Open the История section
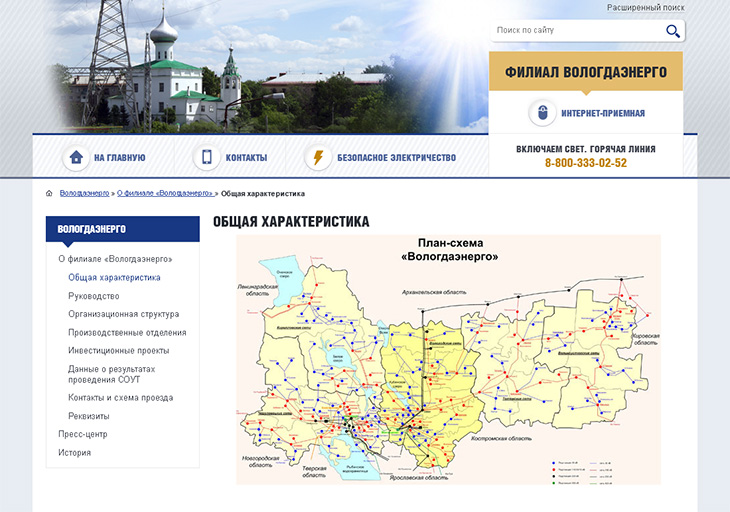730x512 pixels. (x=74, y=452)
